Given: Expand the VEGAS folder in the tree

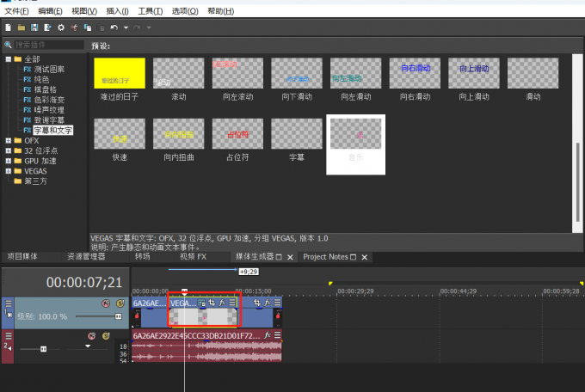Looking at the screenshot, I should pos(9,171).
